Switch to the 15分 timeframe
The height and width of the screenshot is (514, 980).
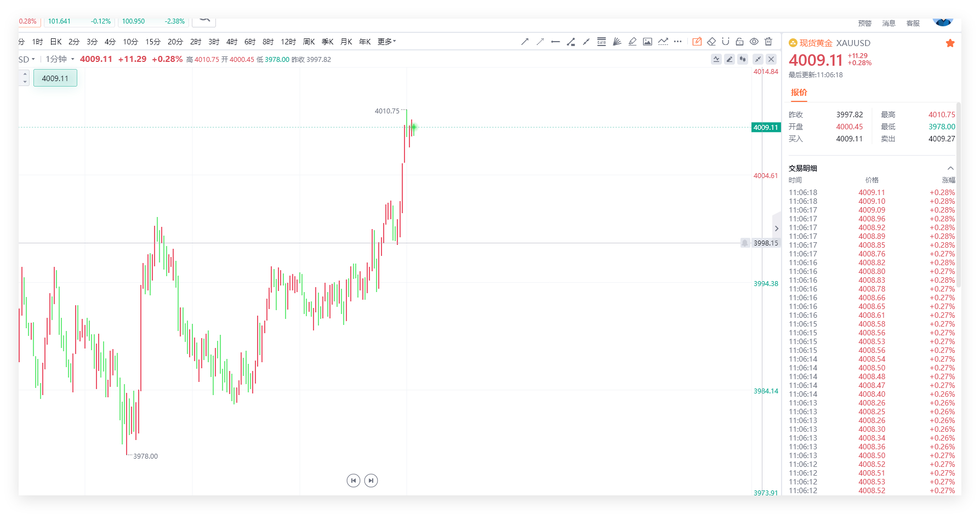[x=153, y=42]
